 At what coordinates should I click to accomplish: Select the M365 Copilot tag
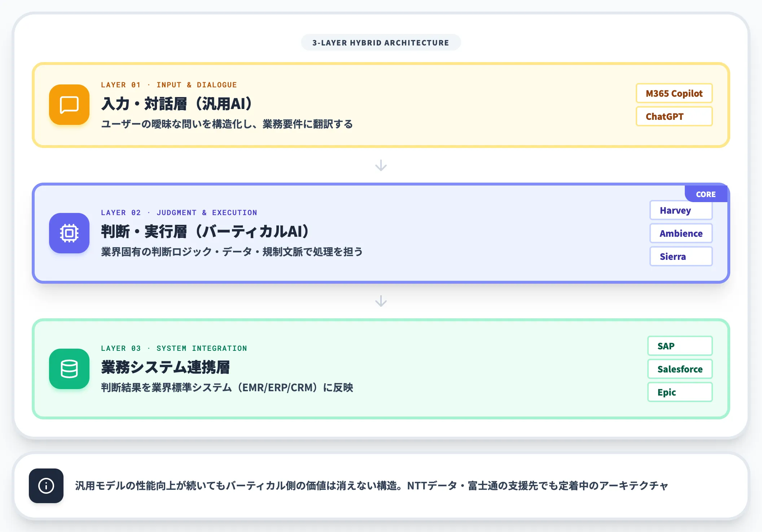point(674,93)
